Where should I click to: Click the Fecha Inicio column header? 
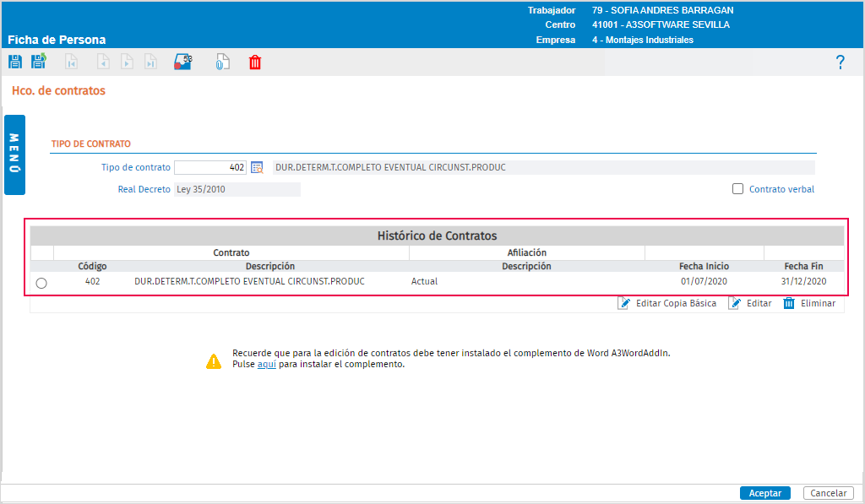pos(704,266)
